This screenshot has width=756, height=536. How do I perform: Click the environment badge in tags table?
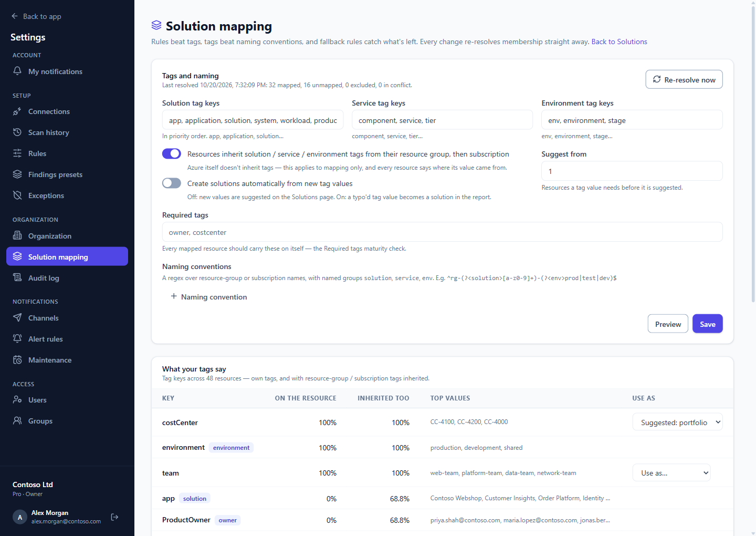[232, 447]
